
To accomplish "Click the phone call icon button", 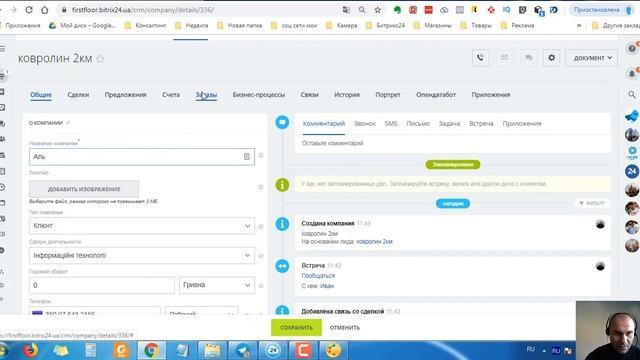I will [480, 58].
